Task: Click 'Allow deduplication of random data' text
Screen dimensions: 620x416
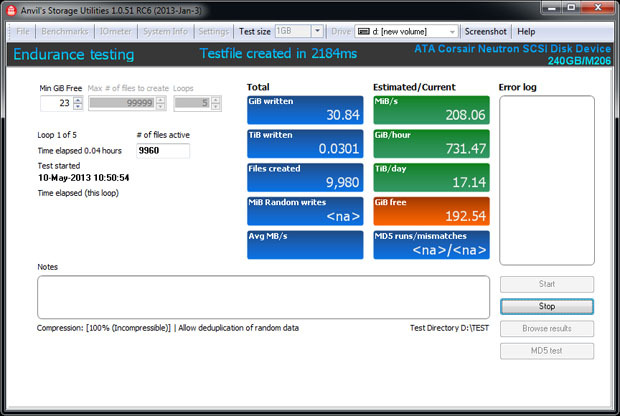Action: tap(238, 328)
